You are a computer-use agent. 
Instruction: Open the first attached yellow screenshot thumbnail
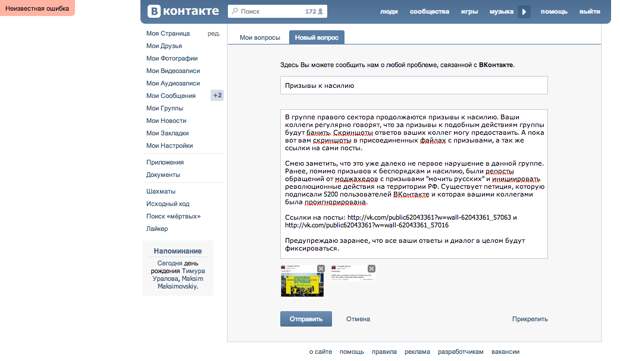[302, 280]
